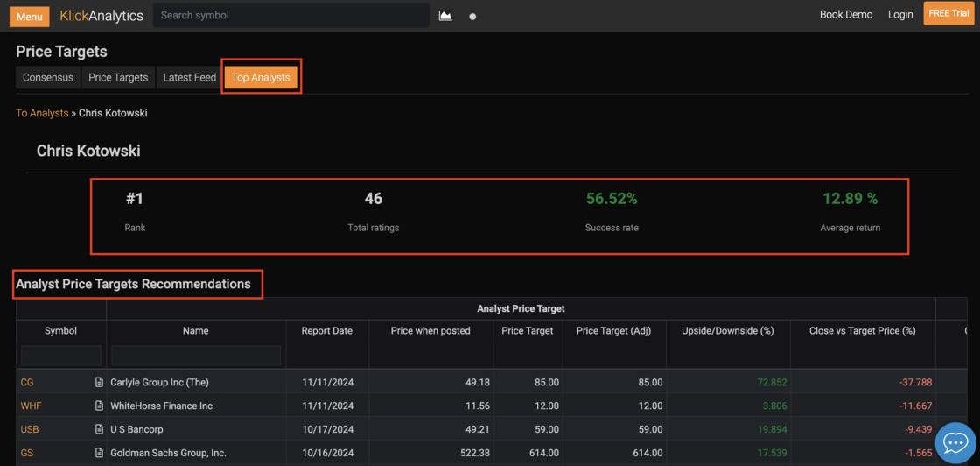Click the 56.52% success rate value
The width and height of the screenshot is (980, 466).
point(612,199)
